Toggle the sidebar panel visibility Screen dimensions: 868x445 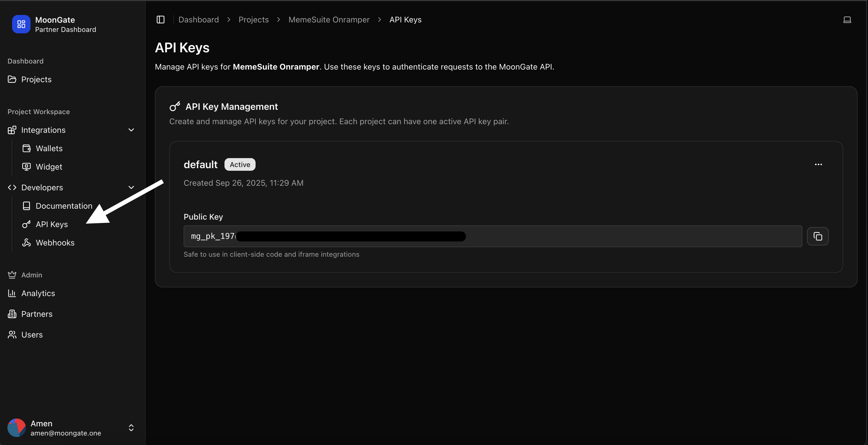(x=160, y=20)
